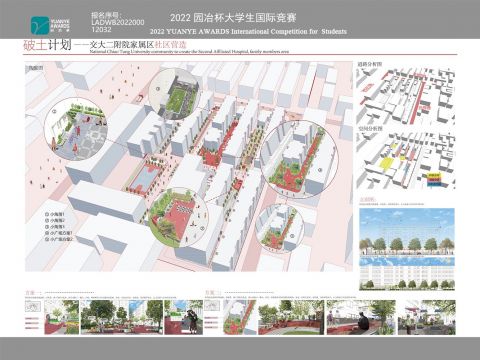Click the 方案二 aerial rendering of red lane
480x360 pixels.
[x=239, y=317]
